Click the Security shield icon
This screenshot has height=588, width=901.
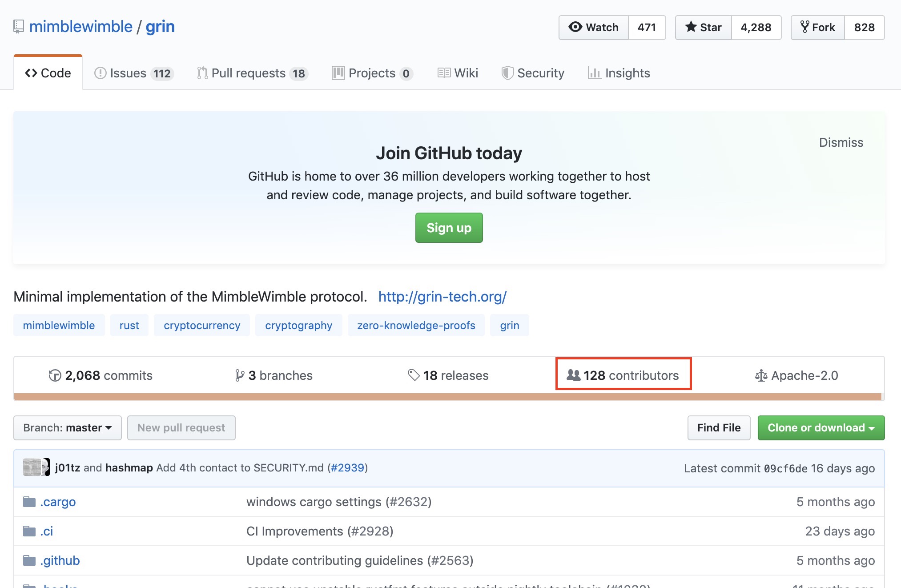click(507, 73)
